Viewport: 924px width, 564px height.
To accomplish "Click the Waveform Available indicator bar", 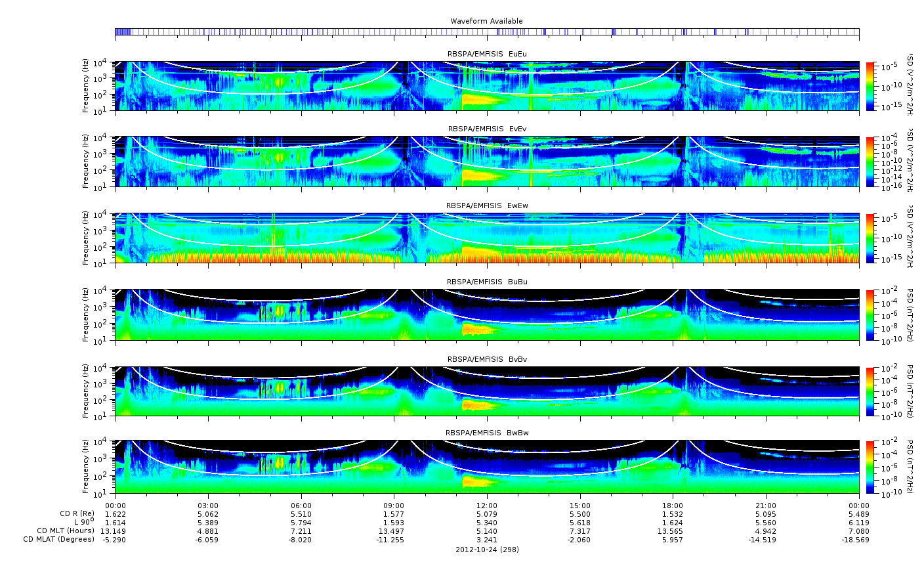I will tap(486, 32).
